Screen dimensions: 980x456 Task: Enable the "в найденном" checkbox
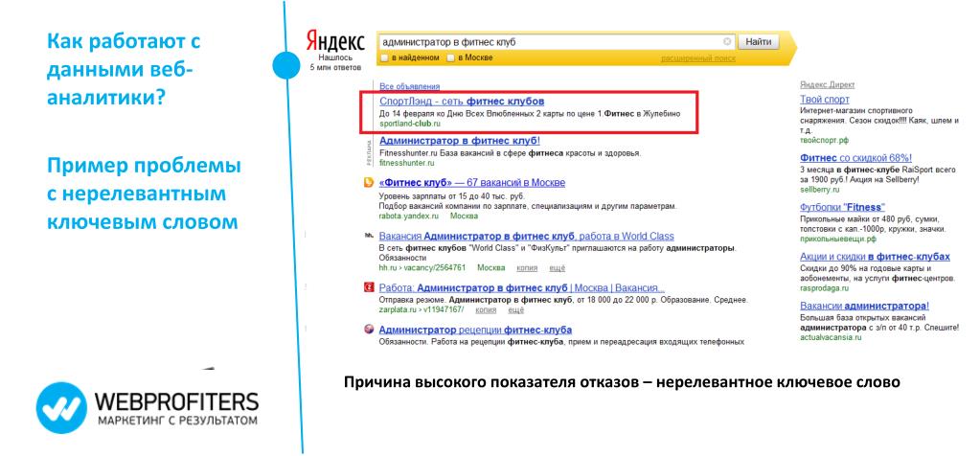[x=384, y=58]
